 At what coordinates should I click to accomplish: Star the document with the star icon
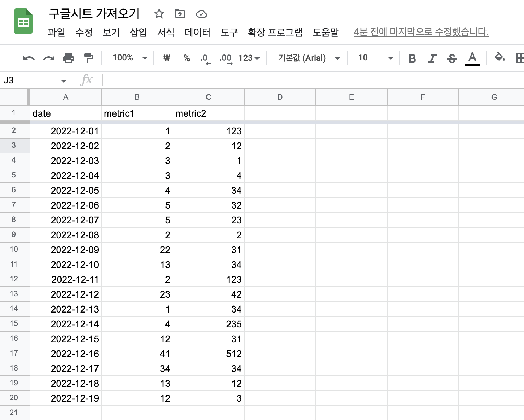tap(159, 14)
